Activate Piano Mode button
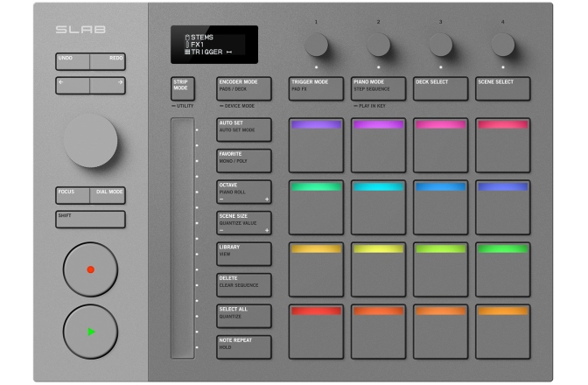 tap(378, 88)
